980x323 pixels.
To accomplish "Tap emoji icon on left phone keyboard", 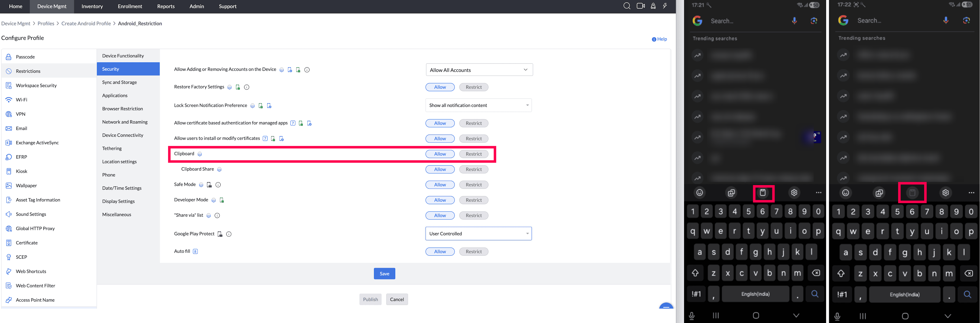I will click(699, 193).
